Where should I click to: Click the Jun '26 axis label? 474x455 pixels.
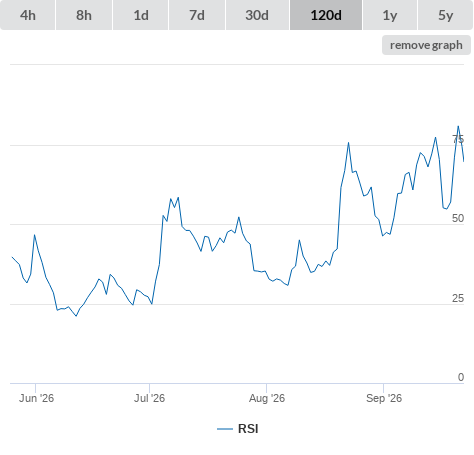(x=36, y=398)
